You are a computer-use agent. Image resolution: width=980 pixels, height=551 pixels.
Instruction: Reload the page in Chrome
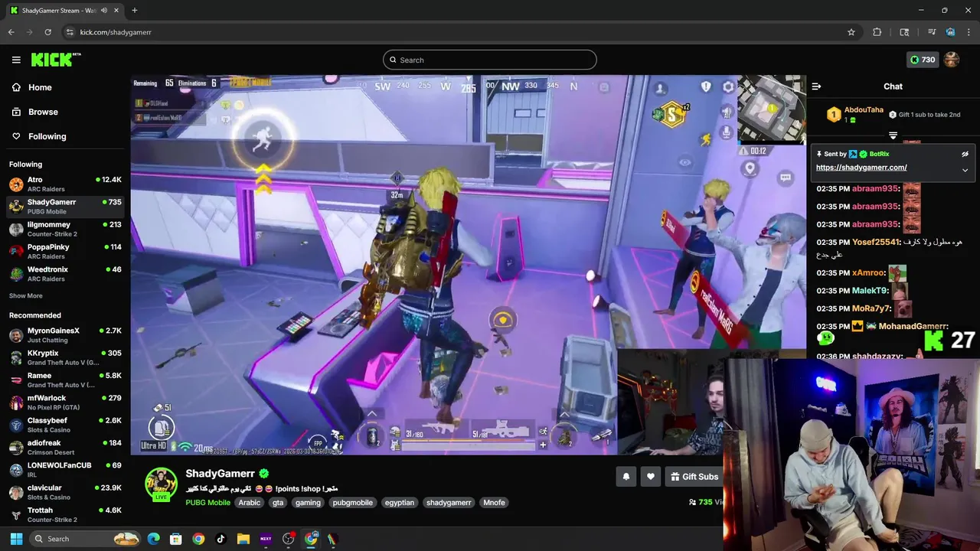coord(47,32)
